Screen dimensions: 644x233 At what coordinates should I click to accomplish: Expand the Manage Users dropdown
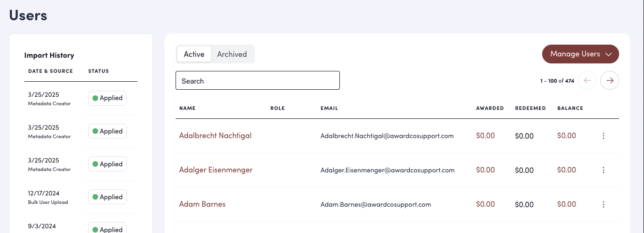click(x=581, y=54)
